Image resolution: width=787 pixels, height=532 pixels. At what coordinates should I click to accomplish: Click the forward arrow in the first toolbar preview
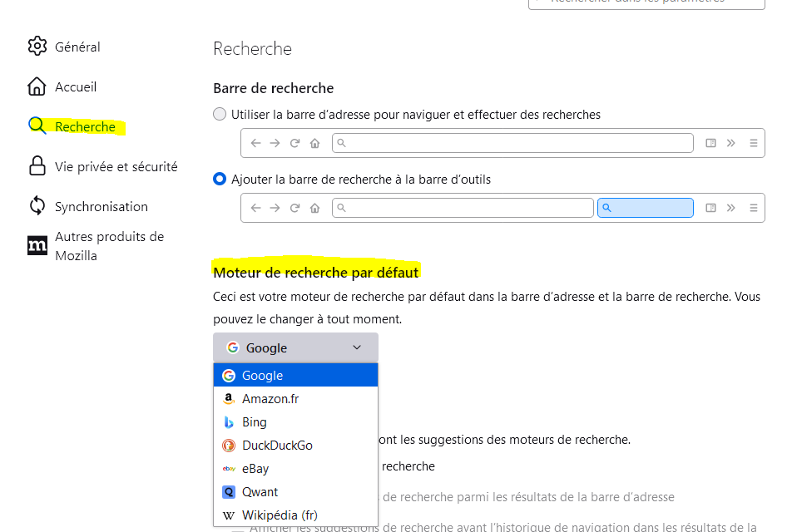(275, 143)
